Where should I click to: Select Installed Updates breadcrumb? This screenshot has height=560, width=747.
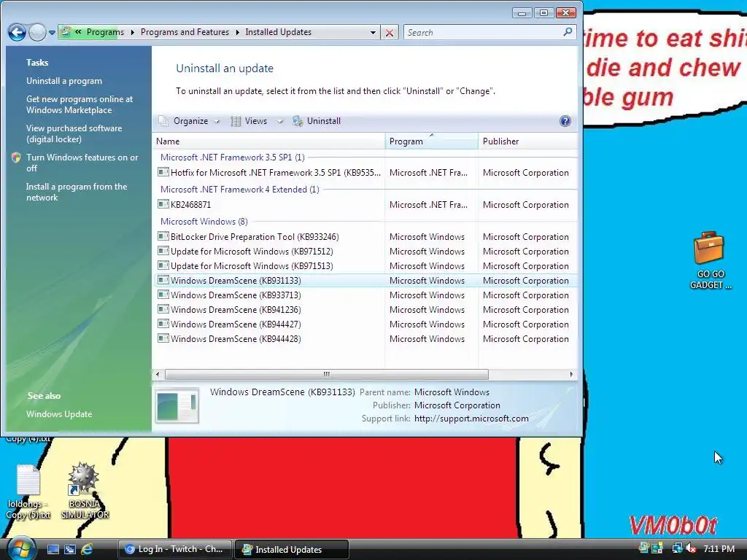click(x=278, y=32)
